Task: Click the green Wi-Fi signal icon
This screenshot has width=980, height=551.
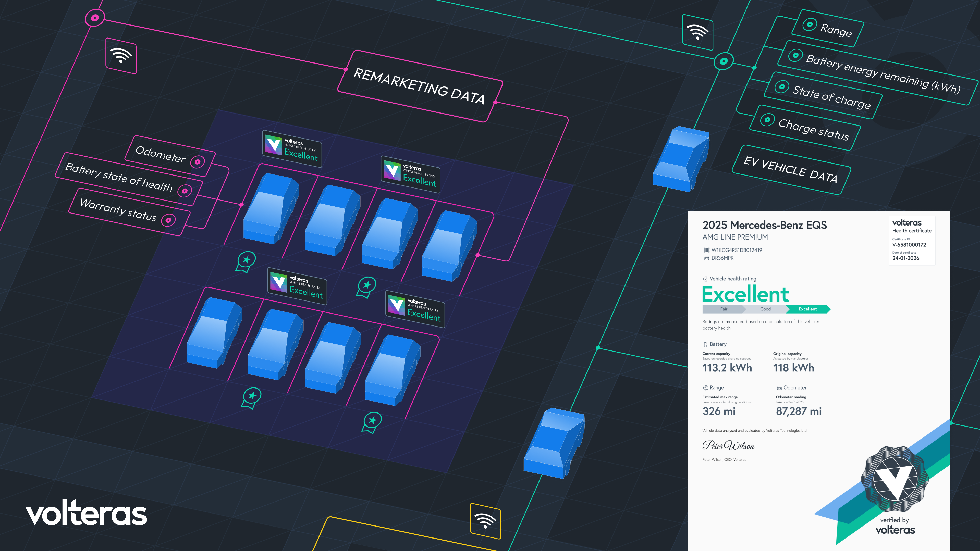Action: pos(698,32)
